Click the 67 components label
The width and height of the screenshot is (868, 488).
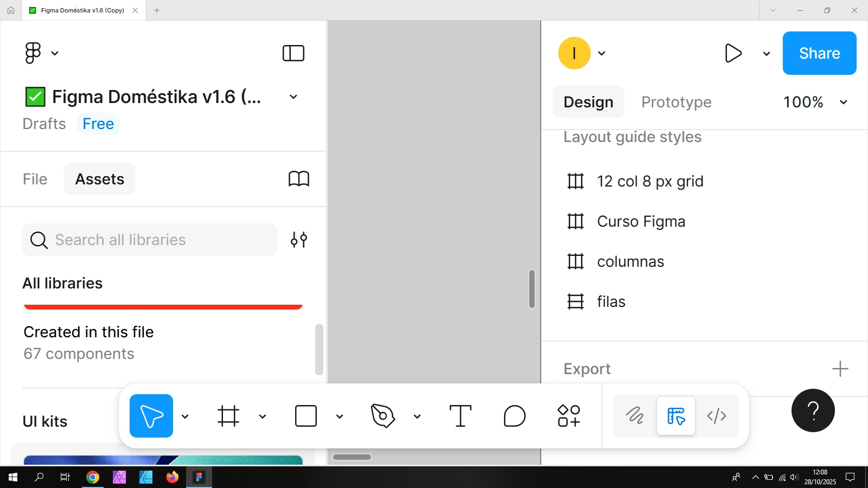79,354
